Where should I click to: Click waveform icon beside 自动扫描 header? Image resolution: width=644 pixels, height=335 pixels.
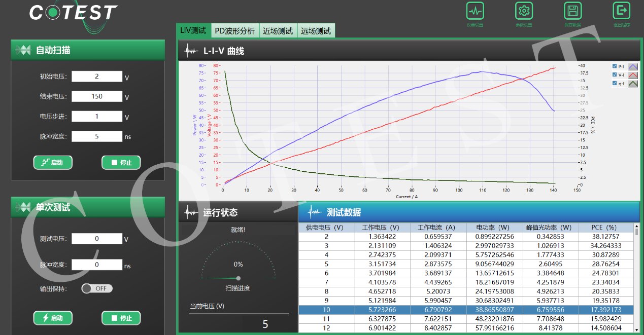(x=24, y=50)
